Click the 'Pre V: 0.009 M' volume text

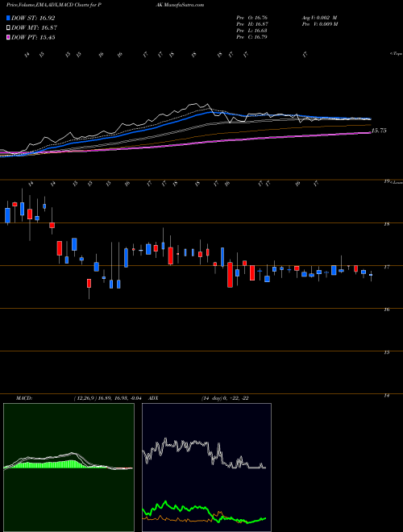(319, 24)
